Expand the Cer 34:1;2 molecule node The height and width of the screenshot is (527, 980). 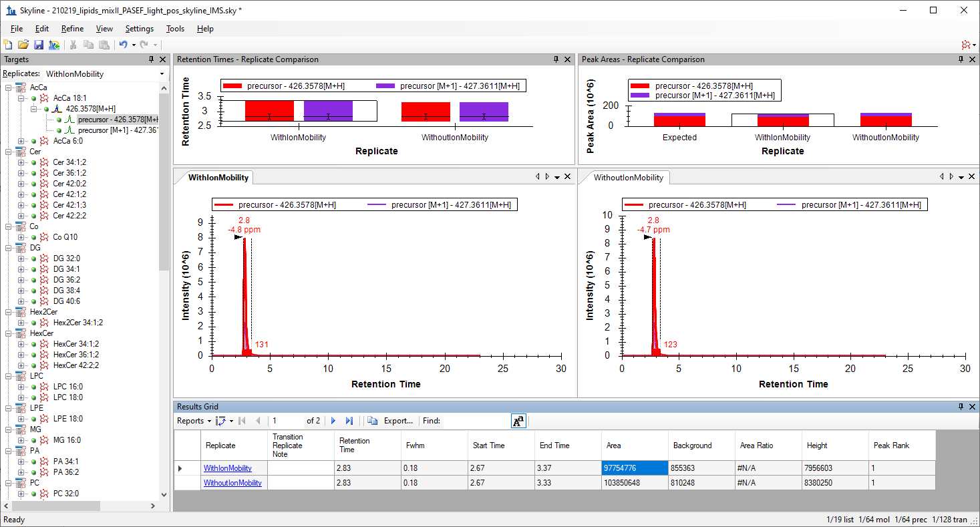pyautogui.click(x=21, y=162)
